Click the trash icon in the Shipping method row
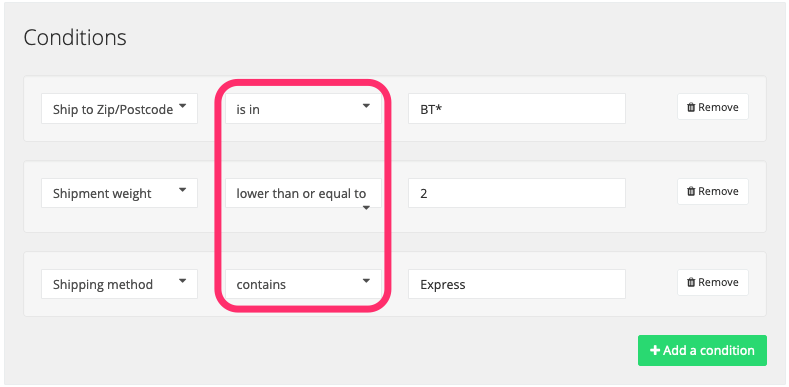Screen dimensions: 789x387 (691, 282)
